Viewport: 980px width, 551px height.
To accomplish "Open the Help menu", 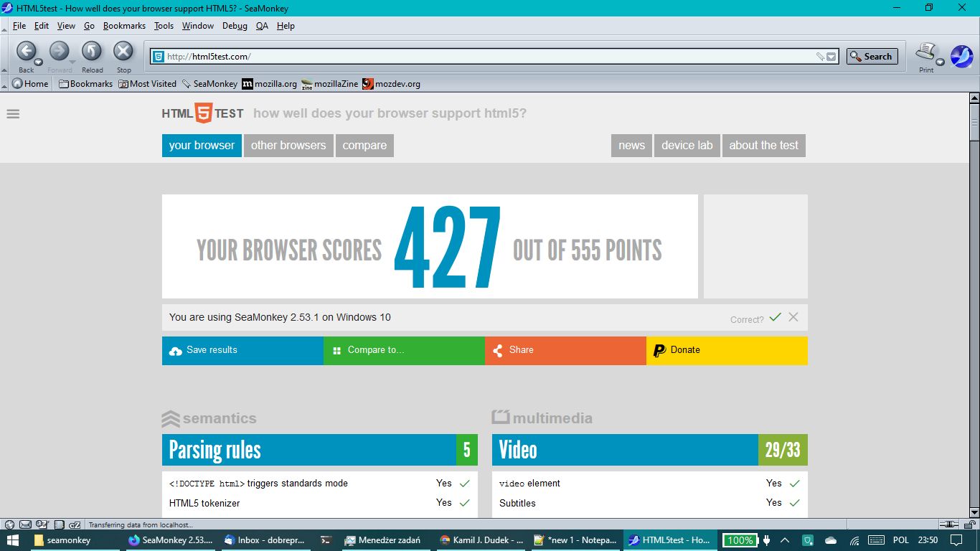I will click(x=286, y=26).
